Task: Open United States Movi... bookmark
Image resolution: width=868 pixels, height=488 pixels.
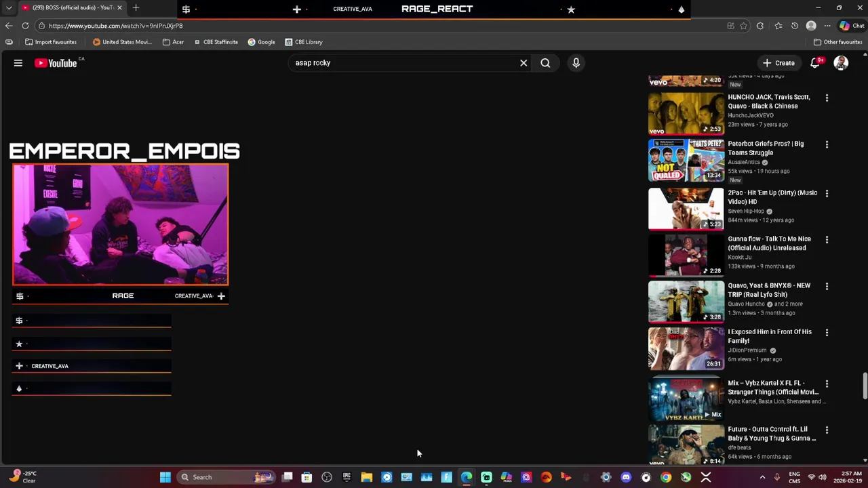Action: point(122,42)
